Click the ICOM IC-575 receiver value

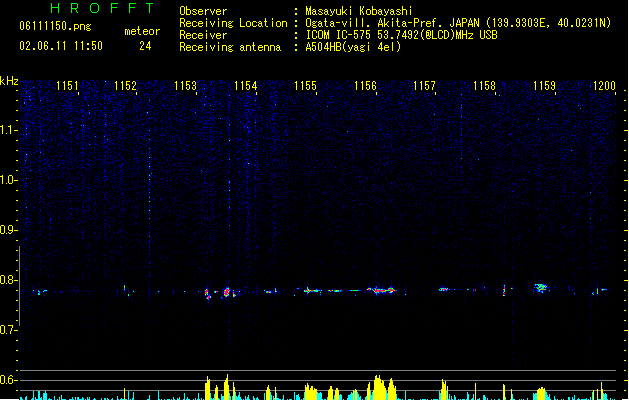(401, 35)
